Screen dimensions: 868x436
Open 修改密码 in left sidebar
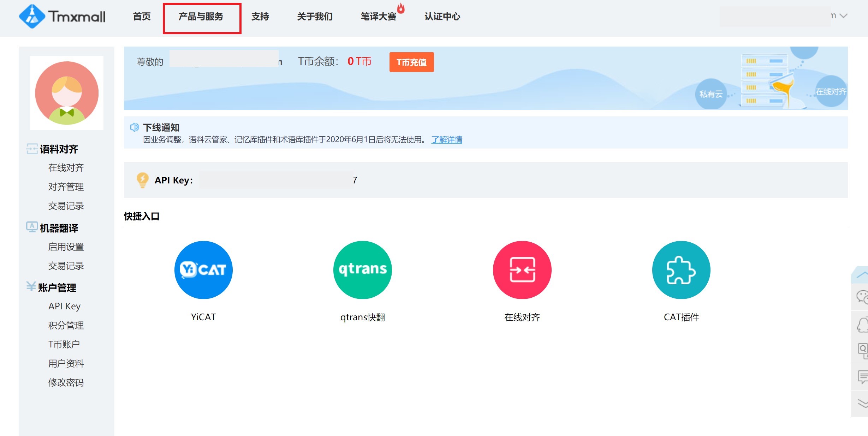click(x=66, y=382)
